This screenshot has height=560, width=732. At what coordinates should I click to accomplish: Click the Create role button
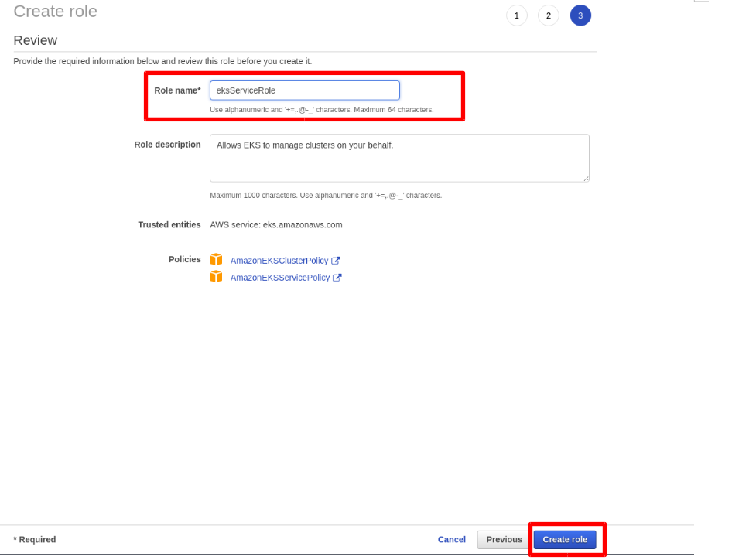[x=564, y=539]
